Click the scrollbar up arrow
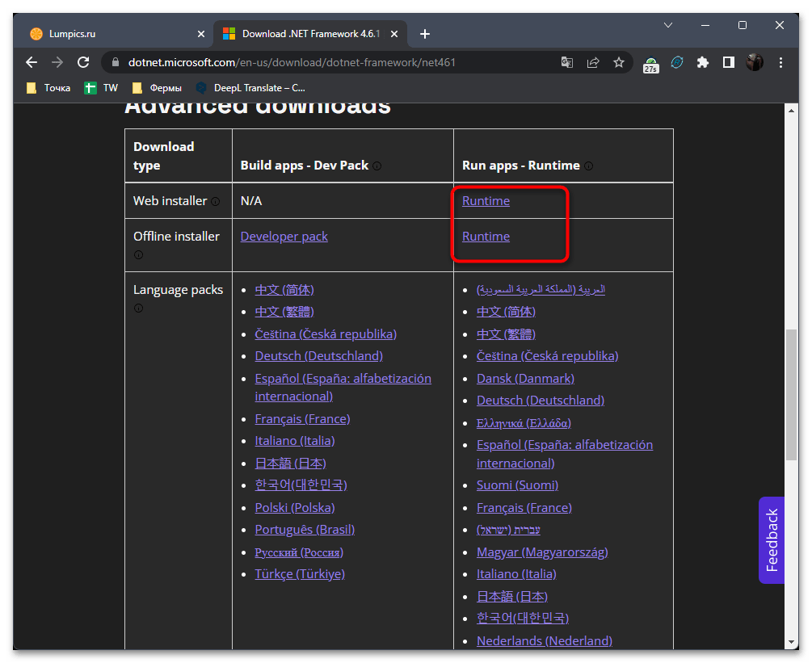 click(x=791, y=111)
